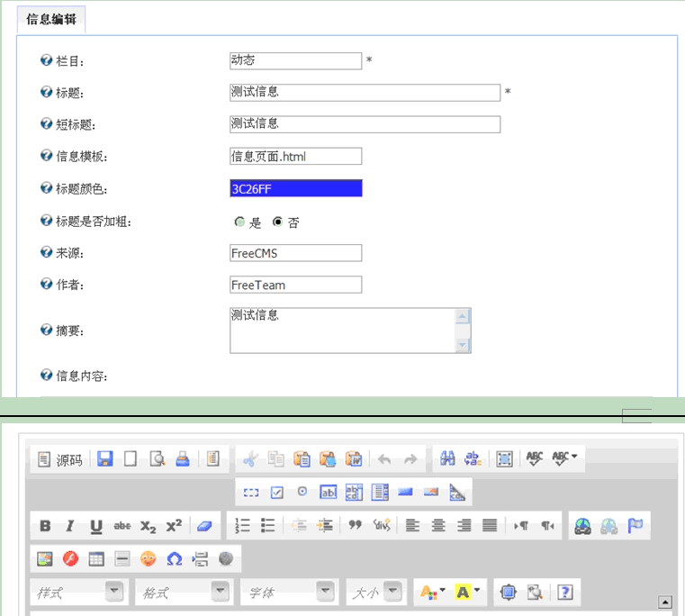
Task: Open the 格式 format dropdown
Action: [x=185, y=593]
